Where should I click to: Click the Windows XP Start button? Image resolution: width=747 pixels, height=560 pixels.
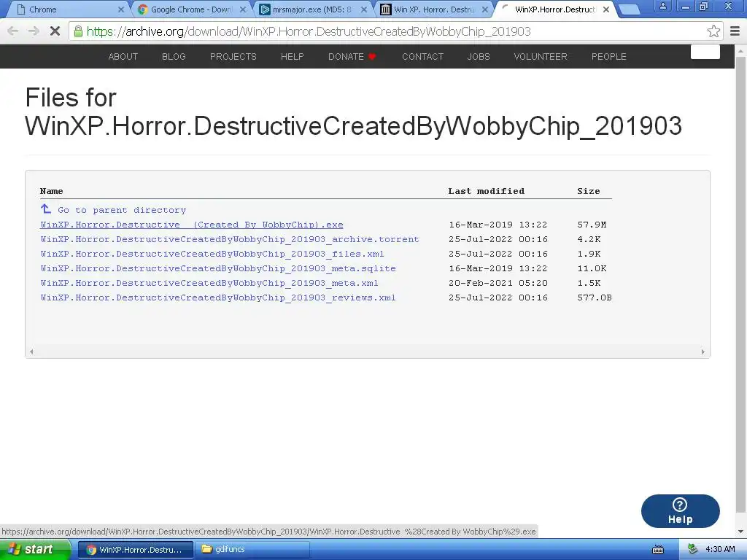click(35, 550)
